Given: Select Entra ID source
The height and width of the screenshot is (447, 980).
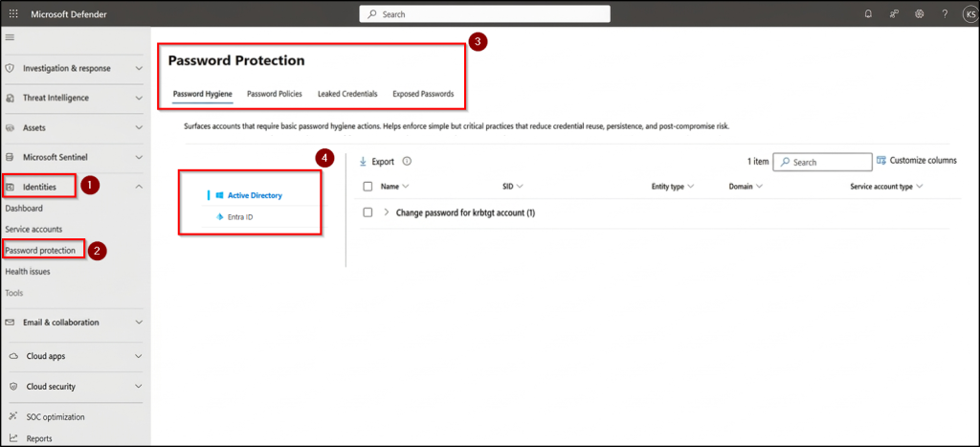Looking at the screenshot, I should point(240,217).
